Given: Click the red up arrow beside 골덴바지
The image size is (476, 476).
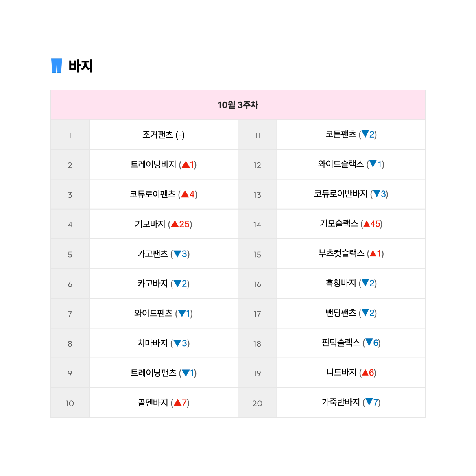Looking at the screenshot, I should coord(178,402).
